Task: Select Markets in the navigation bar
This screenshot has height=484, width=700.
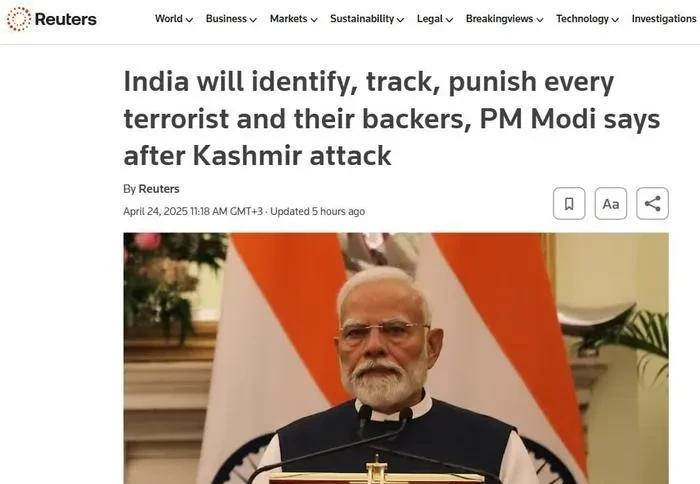Action: coord(288,19)
